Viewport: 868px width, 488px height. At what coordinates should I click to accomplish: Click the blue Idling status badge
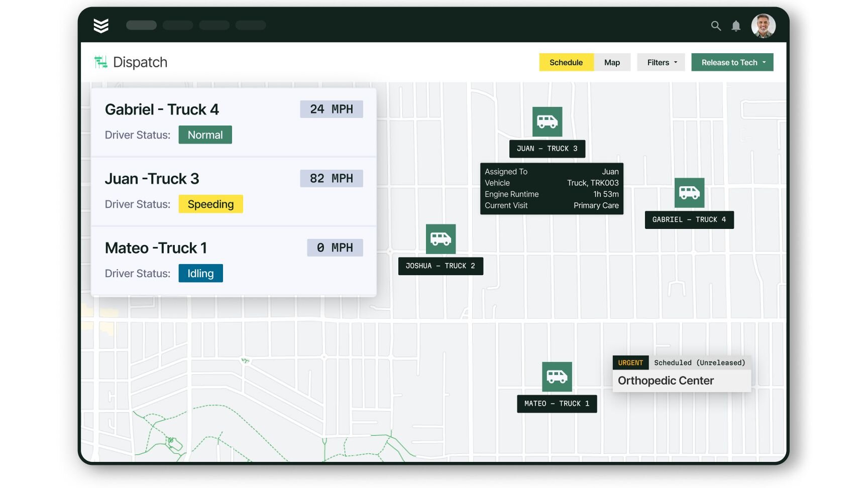tap(200, 274)
